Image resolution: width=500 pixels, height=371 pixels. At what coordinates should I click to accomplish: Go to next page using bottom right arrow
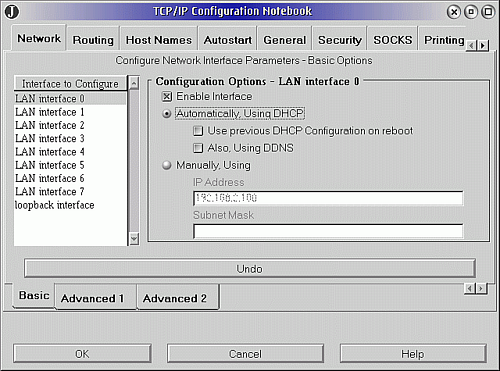[x=481, y=288]
